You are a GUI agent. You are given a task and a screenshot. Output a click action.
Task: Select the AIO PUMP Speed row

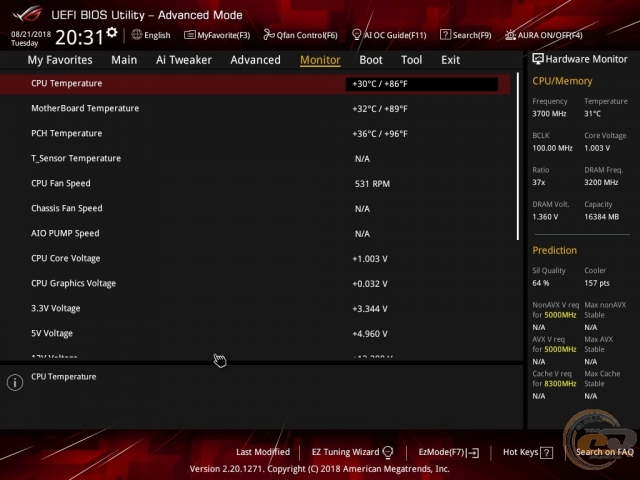tap(255, 233)
